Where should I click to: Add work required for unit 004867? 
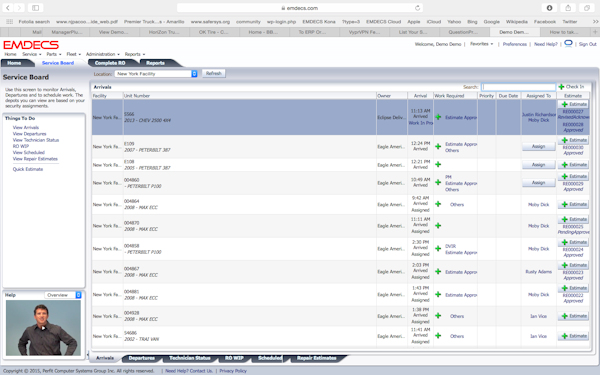(438, 272)
